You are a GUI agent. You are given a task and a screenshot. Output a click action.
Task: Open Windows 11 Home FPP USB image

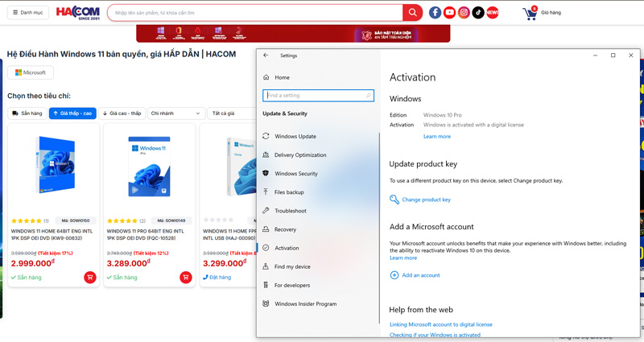[x=242, y=167]
